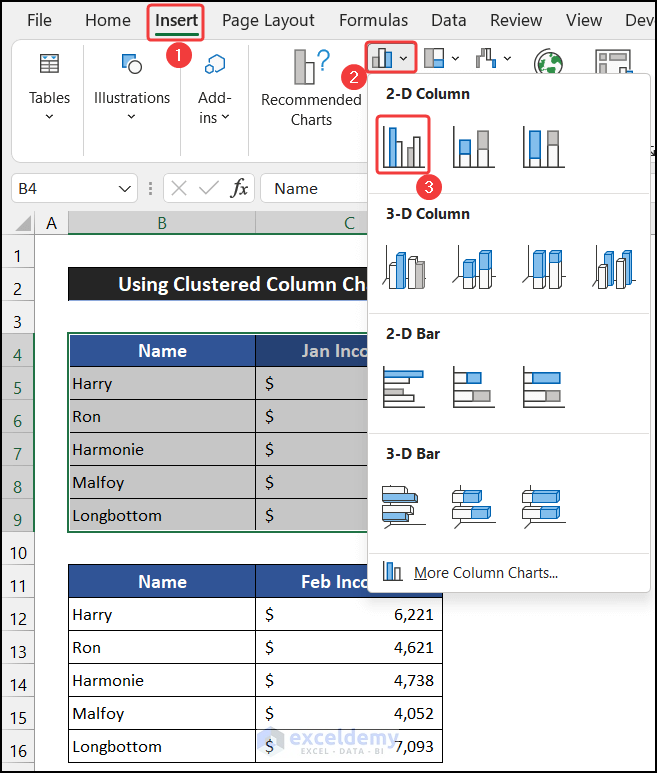657x773 pixels.
Task: Open the Waterfall chart dropdown arrow
Action: tap(508, 58)
